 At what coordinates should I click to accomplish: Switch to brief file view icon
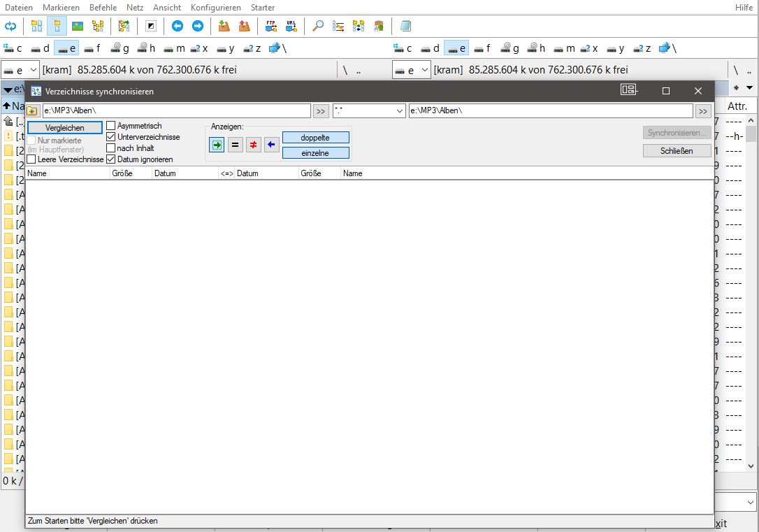tap(36, 26)
